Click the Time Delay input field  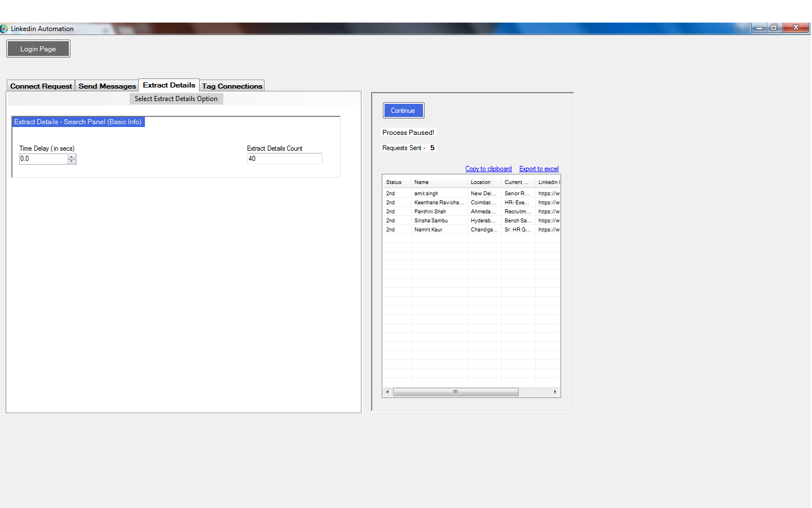coord(43,159)
